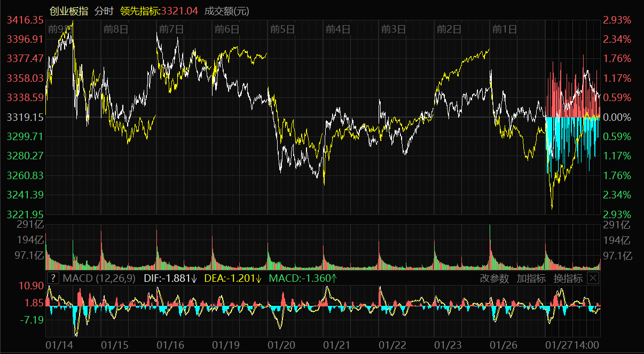
Task: Select the MACD (12,26,9) indicator name
Action: click(x=99, y=278)
